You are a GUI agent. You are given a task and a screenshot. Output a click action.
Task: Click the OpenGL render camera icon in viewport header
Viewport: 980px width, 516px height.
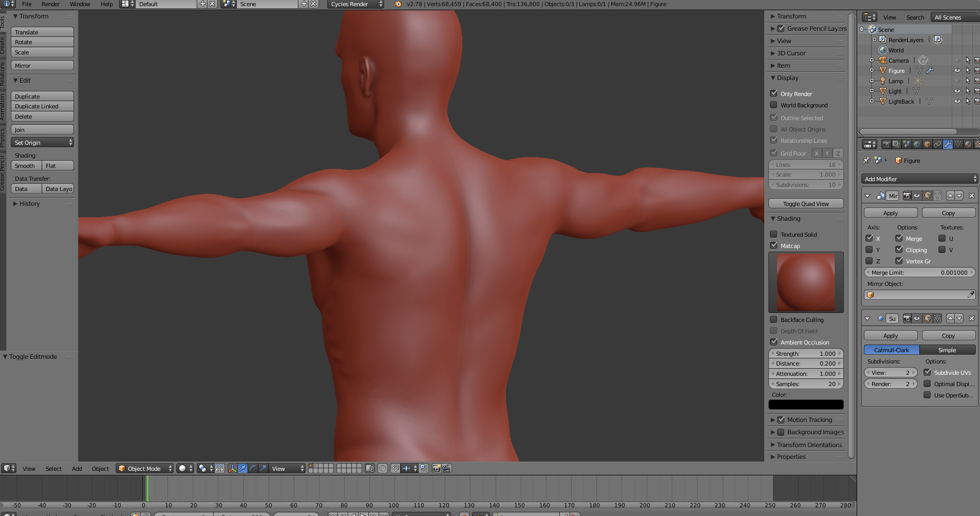point(436,468)
